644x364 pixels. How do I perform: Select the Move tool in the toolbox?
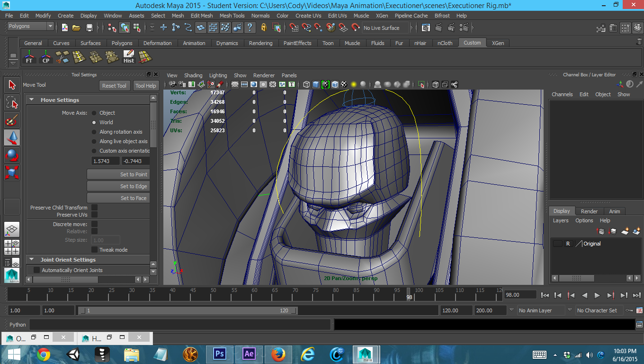12,137
